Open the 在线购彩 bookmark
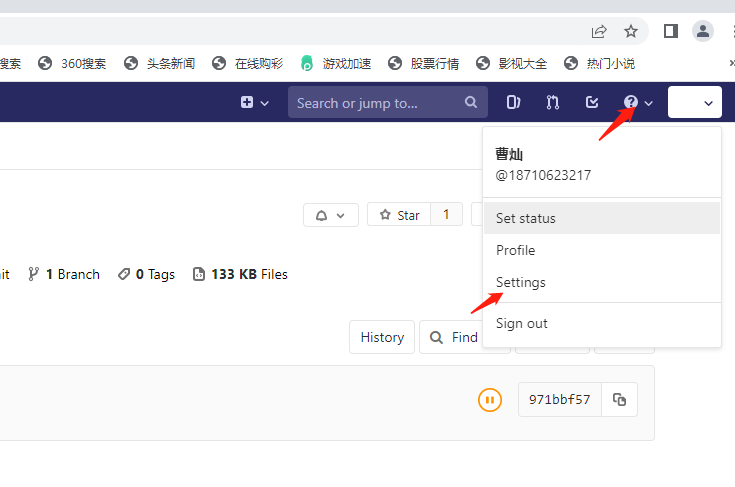The width and height of the screenshot is (735, 487). pyautogui.click(x=248, y=63)
